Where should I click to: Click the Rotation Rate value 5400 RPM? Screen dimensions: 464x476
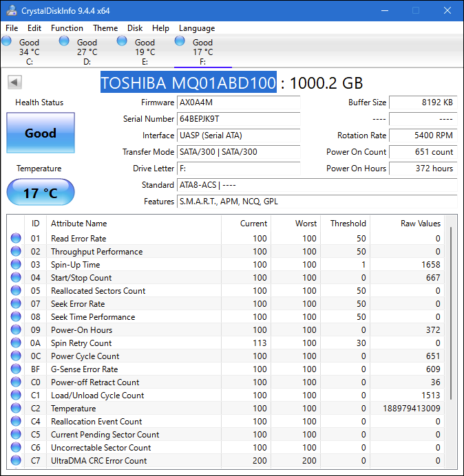coord(423,136)
